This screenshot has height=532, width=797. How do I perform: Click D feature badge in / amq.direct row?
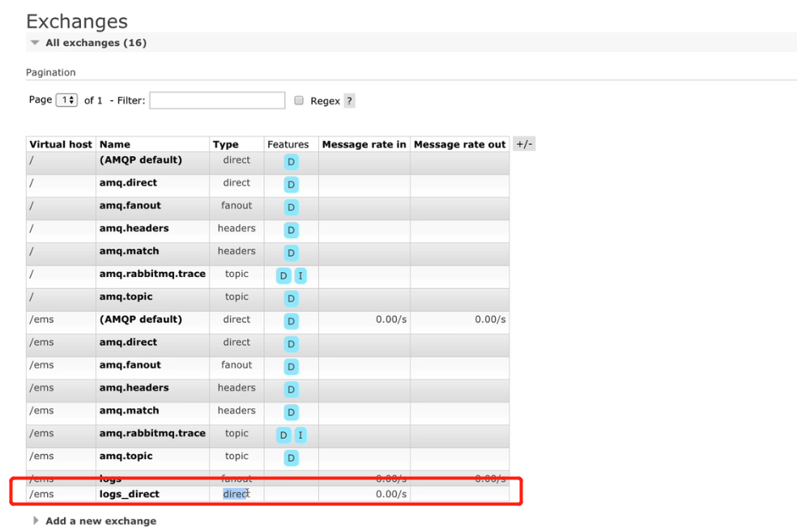click(291, 185)
